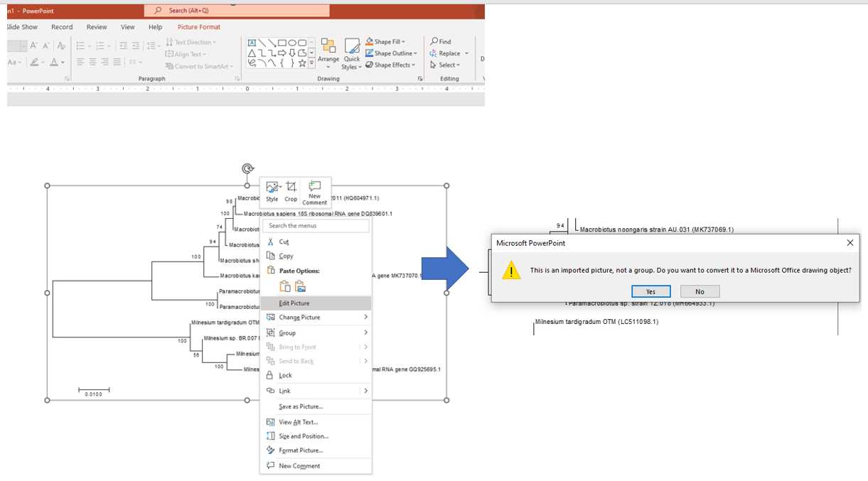
Task: Click Increase List Level indent icon
Action: 136,45
